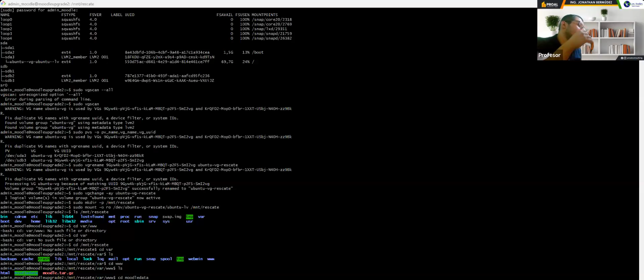Click the mountpoint '/snap/core20/2318'
Screen dimensions: 644x280
click(x=272, y=19)
